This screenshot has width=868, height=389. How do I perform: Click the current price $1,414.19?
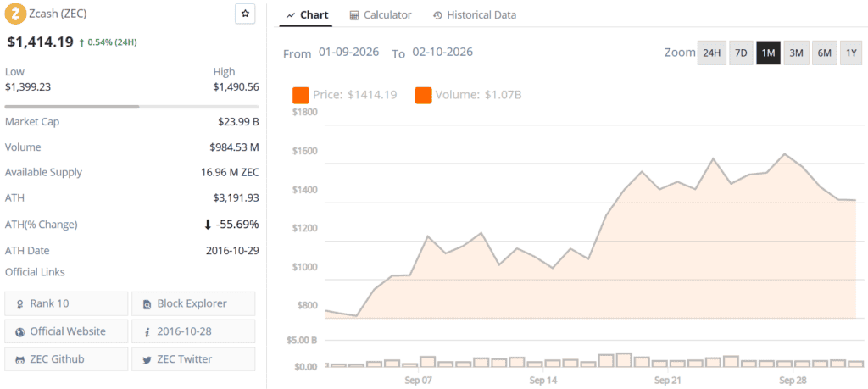click(40, 42)
